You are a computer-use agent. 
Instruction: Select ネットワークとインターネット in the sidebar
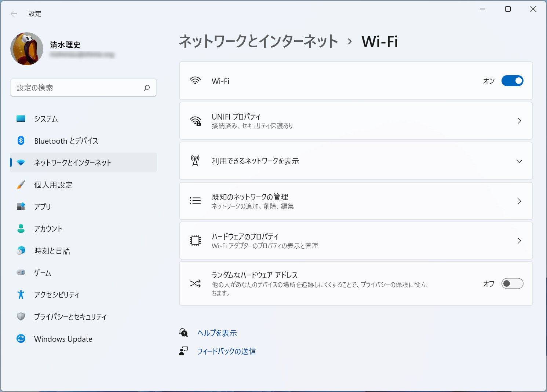72,162
